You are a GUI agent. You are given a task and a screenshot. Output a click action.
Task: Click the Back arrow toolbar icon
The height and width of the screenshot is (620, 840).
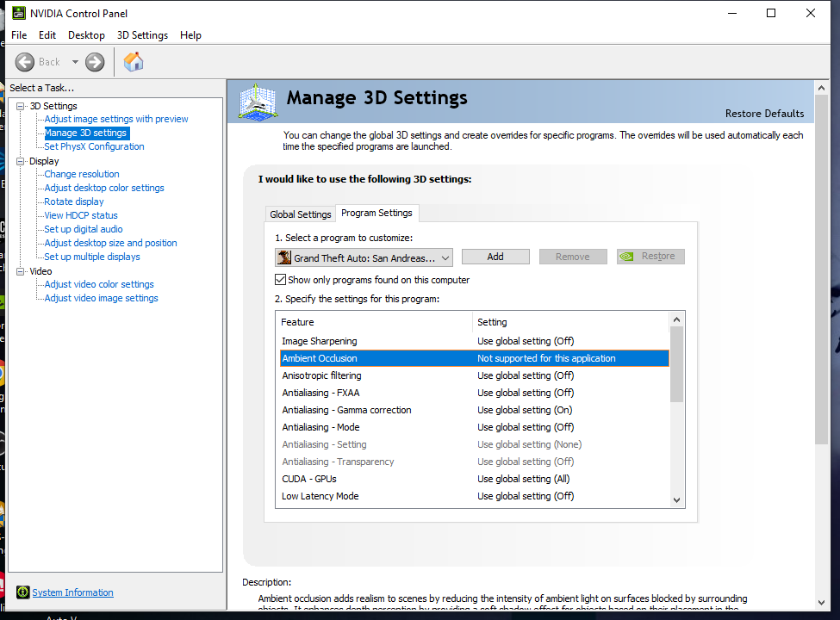click(25, 62)
